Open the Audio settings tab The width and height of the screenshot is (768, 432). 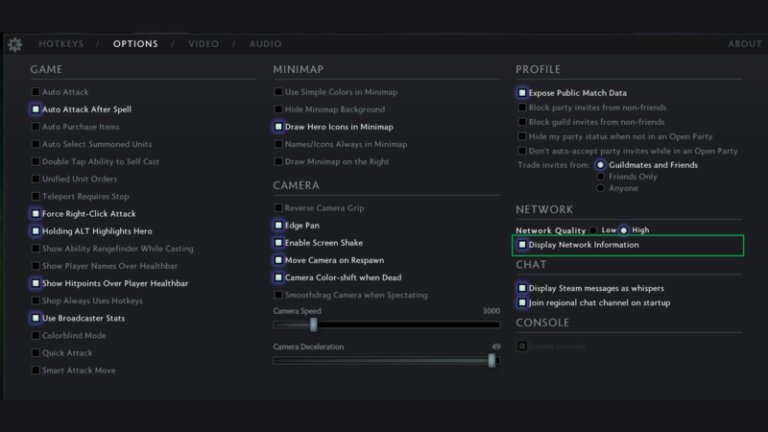click(265, 44)
